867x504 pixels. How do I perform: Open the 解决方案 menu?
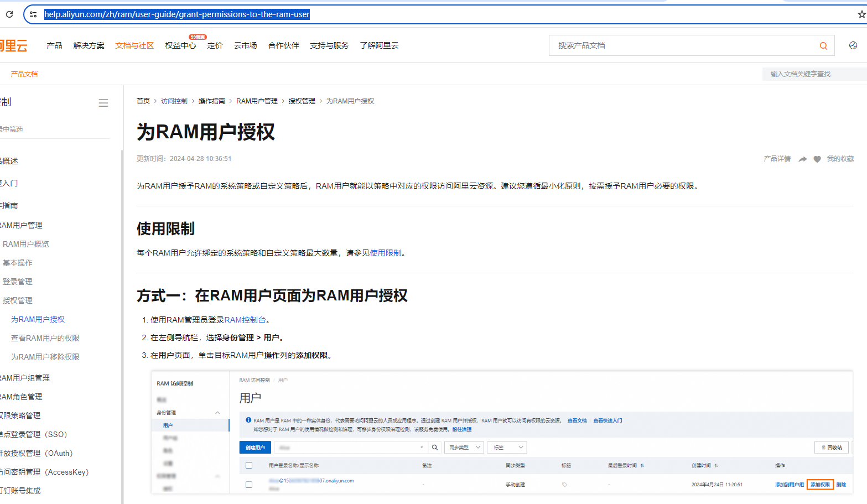click(x=89, y=45)
